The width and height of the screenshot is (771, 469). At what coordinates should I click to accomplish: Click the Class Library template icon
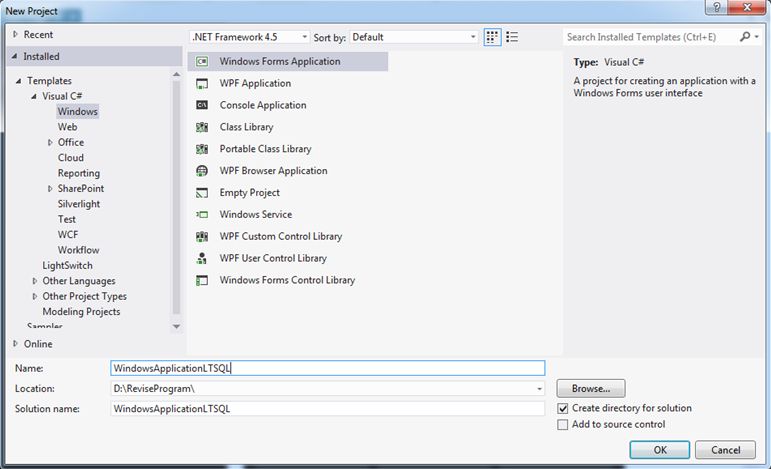click(x=202, y=127)
